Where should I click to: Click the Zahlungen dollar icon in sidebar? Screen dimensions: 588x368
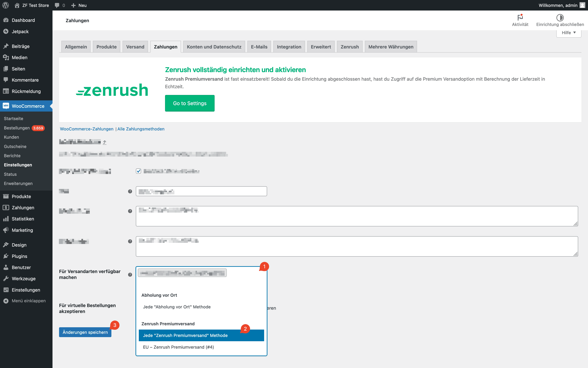pos(6,207)
